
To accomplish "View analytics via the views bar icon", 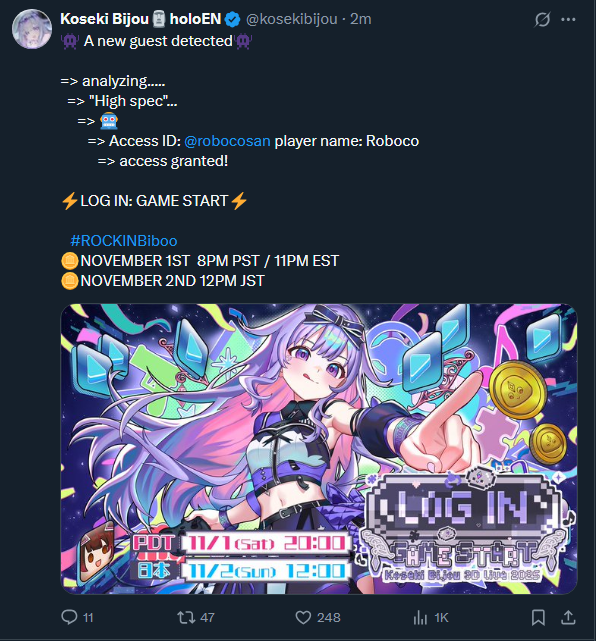I will 420,617.
